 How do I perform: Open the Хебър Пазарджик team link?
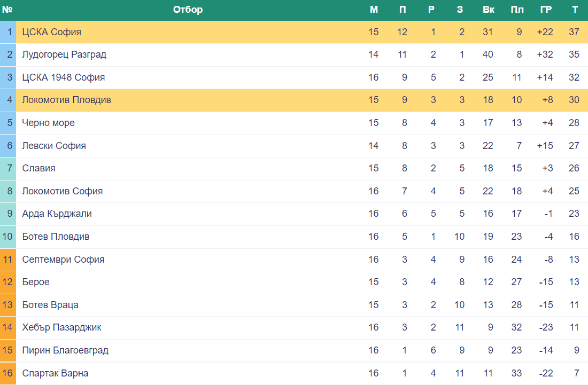coord(61,328)
